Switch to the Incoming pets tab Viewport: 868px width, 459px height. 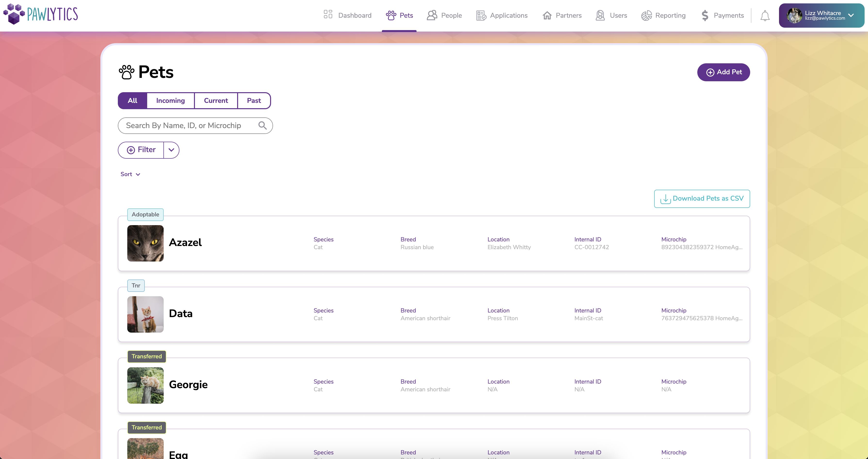[x=170, y=100]
